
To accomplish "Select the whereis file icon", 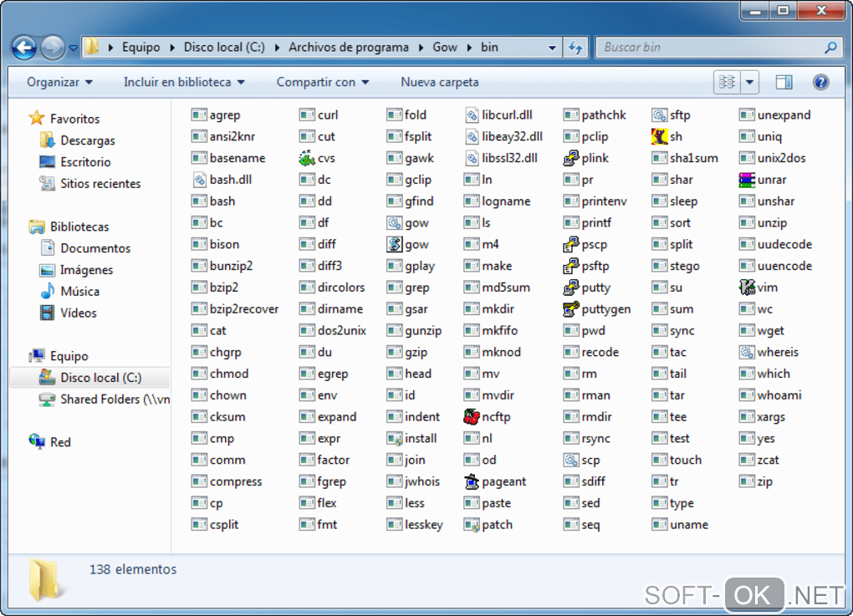I will (x=747, y=353).
